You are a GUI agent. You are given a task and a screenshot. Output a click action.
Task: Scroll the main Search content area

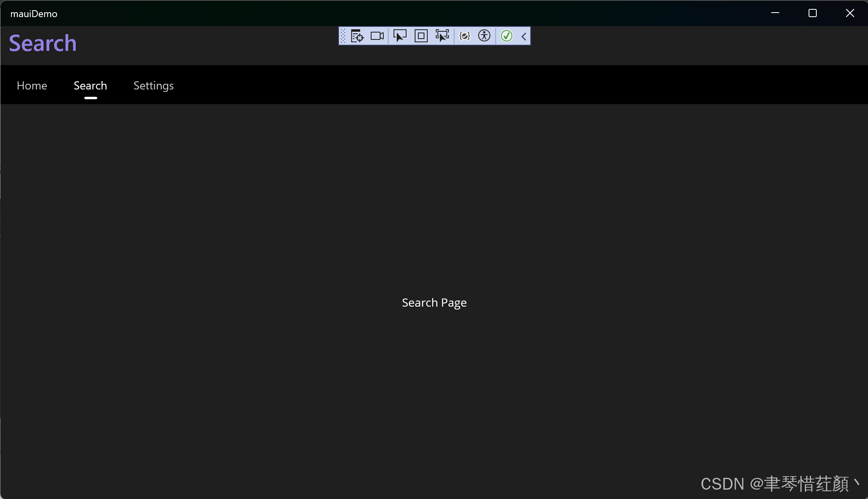click(434, 303)
